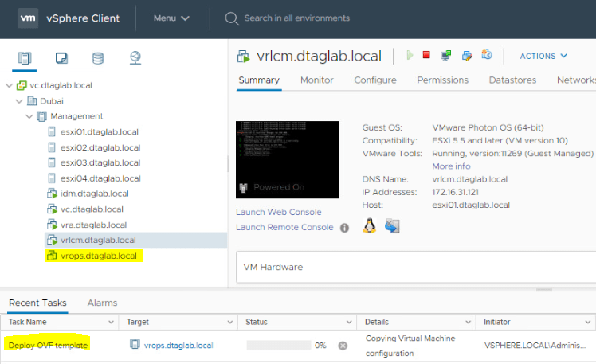Select vrops.dtaglab.local in the inventory tree
Viewport: 596px width, 364px height.
100,256
